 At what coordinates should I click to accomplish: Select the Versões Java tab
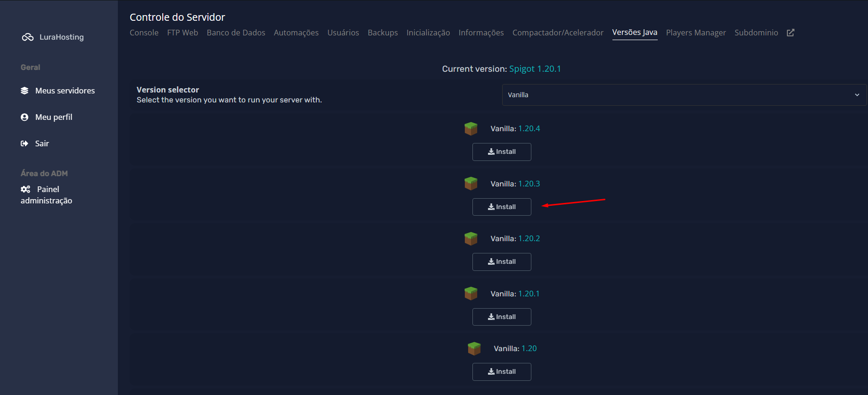(x=635, y=33)
